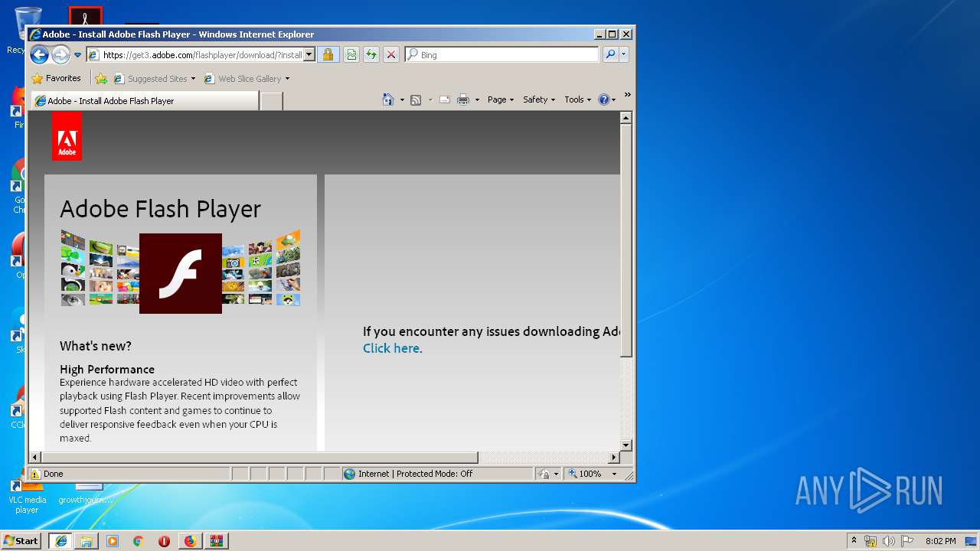Image resolution: width=980 pixels, height=551 pixels.
Task: Click the Add to Favorites Bar icon
Action: [100, 78]
